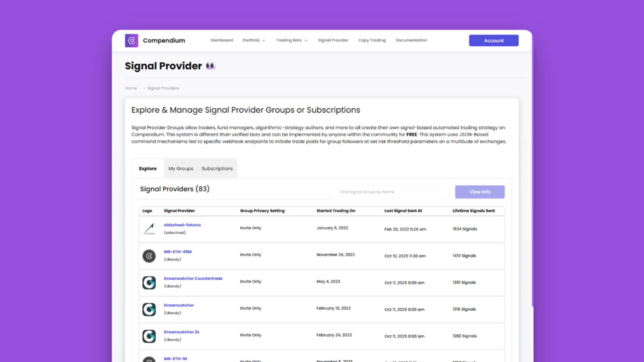The height and width of the screenshot is (362, 644).
Task: Select the Explore tab
Action: [148, 169]
